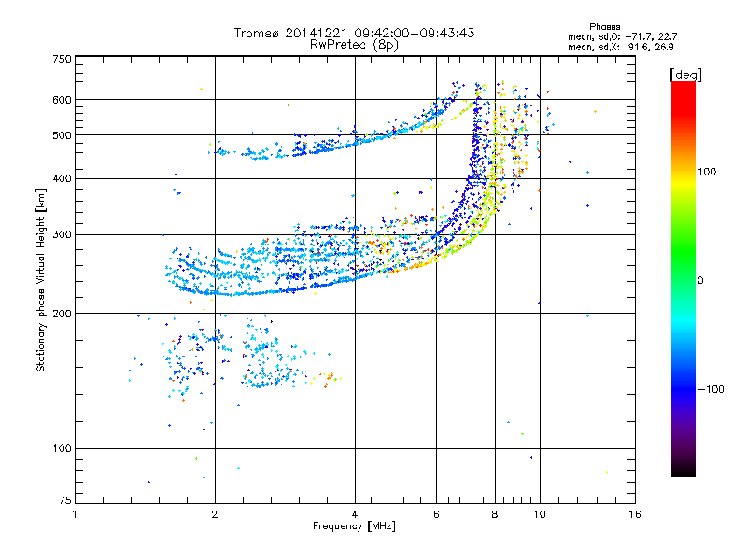The width and height of the screenshot is (747, 560).
Task: Click 'mean, sd,O: -71.7, 22.7' statistic
Action: coord(622,36)
